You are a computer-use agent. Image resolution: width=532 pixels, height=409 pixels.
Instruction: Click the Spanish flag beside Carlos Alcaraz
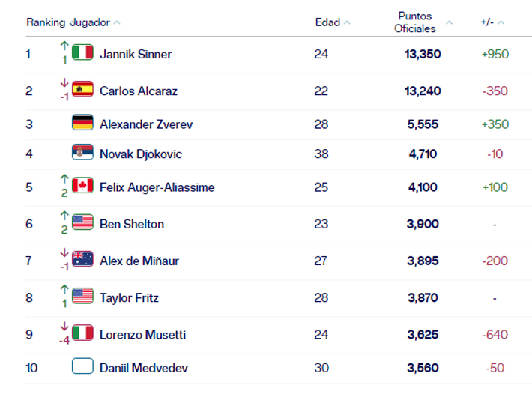coord(82,90)
